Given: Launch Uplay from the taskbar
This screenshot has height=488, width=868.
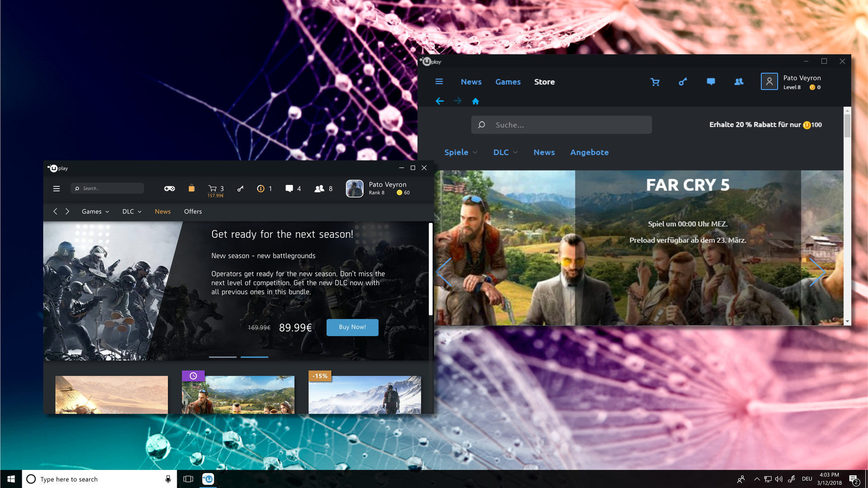Looking at the screenshot, I should [208, 479].
